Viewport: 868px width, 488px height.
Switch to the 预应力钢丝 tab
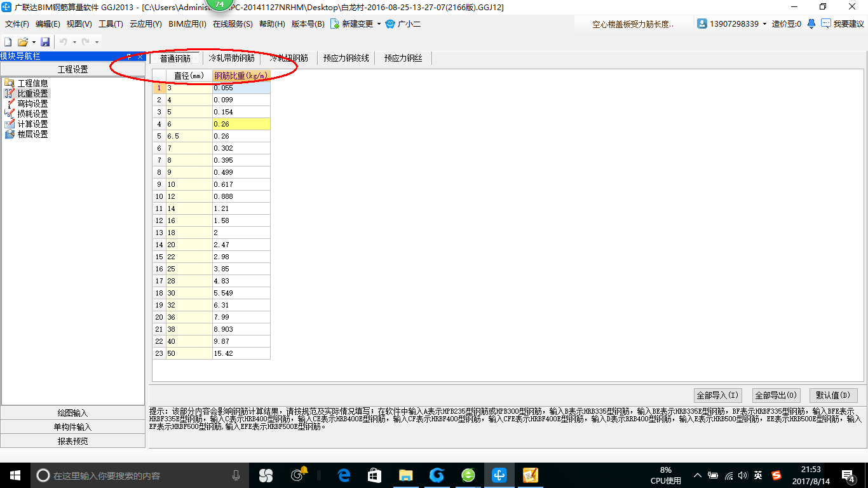(403, 58)
